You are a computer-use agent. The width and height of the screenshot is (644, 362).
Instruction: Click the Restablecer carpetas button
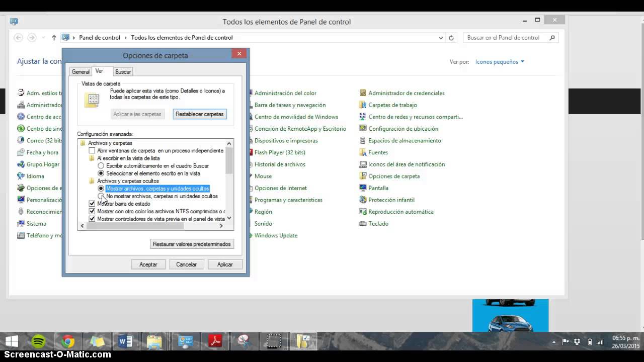[x=200, y=114]
